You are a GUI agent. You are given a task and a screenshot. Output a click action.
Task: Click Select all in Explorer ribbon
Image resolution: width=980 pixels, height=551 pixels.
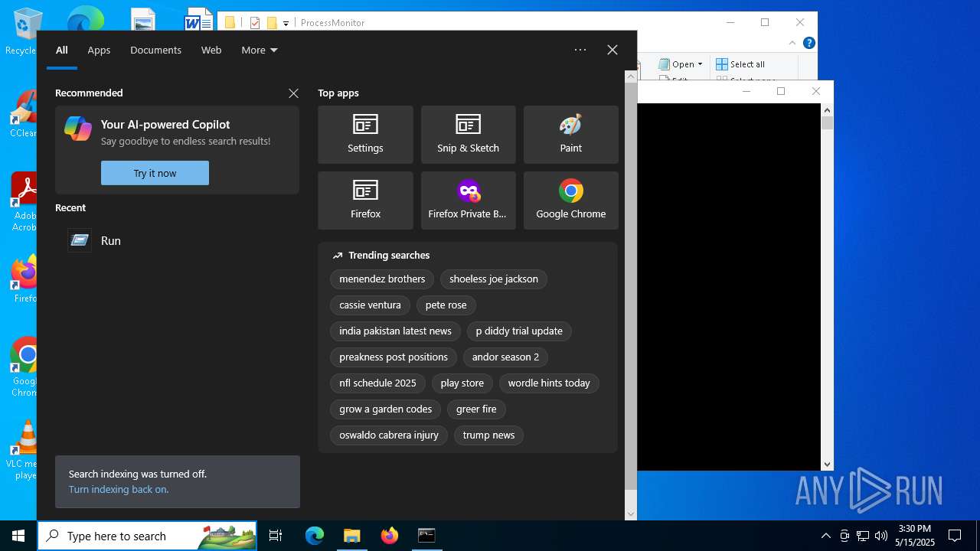740,64
